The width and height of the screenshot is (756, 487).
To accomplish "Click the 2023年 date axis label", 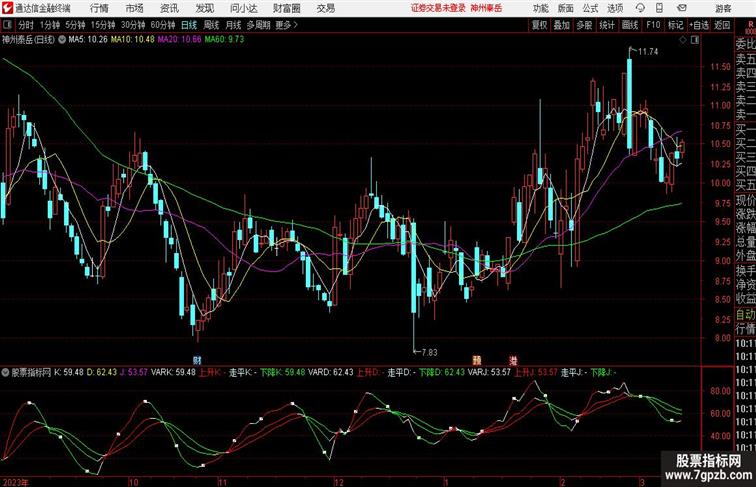I will click(x=15, y=482).
